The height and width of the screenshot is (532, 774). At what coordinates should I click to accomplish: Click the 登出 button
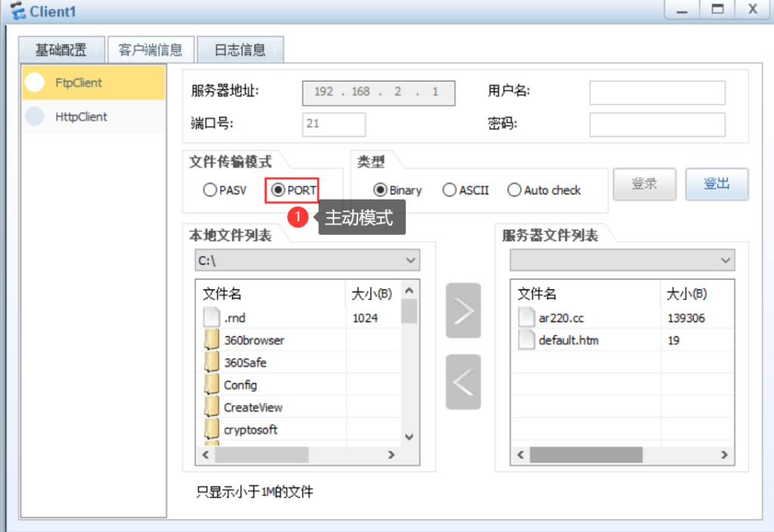[717, 184]
